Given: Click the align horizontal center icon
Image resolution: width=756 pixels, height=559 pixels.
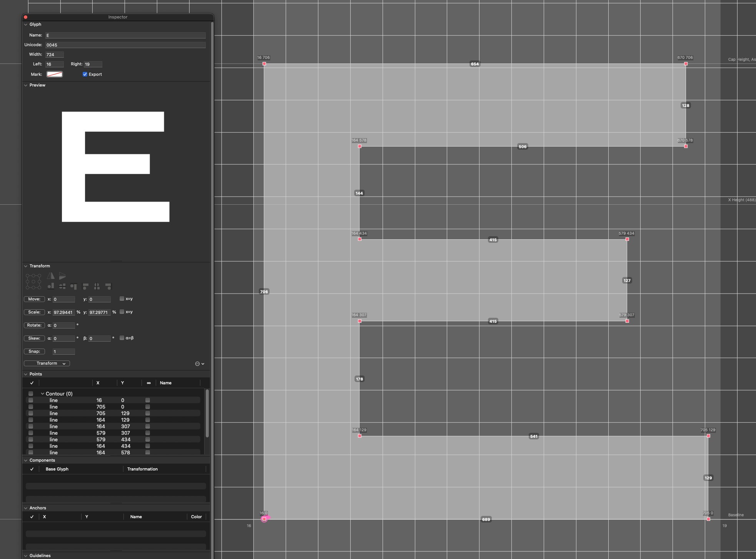Looking at the screenshot, I should click(x=97, y=286).
